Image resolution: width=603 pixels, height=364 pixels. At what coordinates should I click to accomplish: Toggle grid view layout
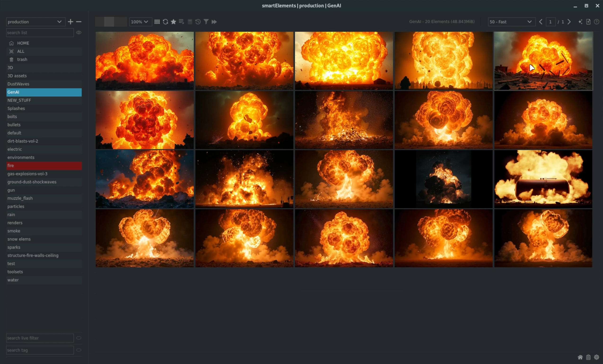(157, 22)
